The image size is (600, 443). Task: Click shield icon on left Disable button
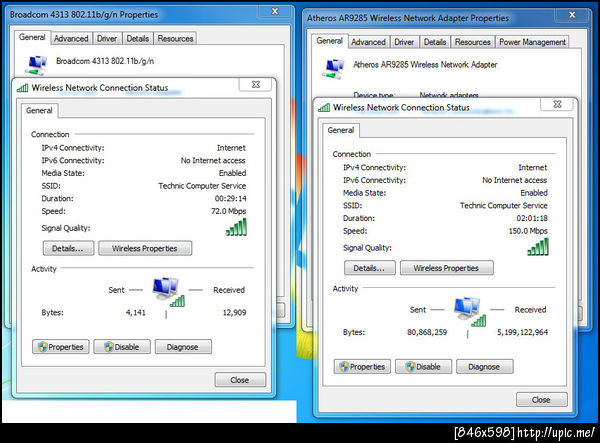tap(109, 347)
